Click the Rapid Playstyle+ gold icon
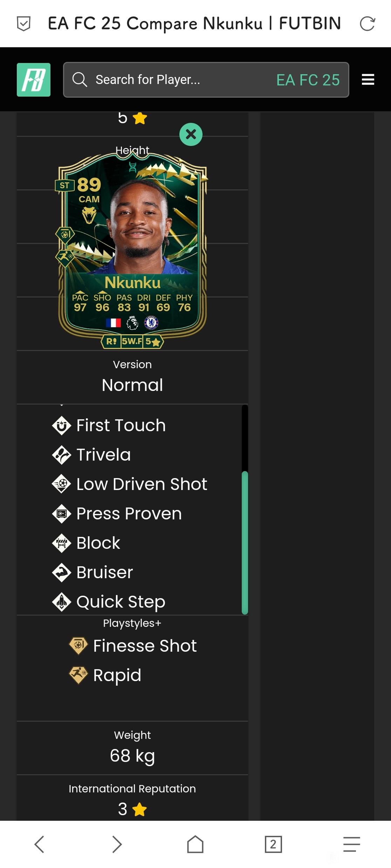Screen dimensions: 391x868 (78, 675)
